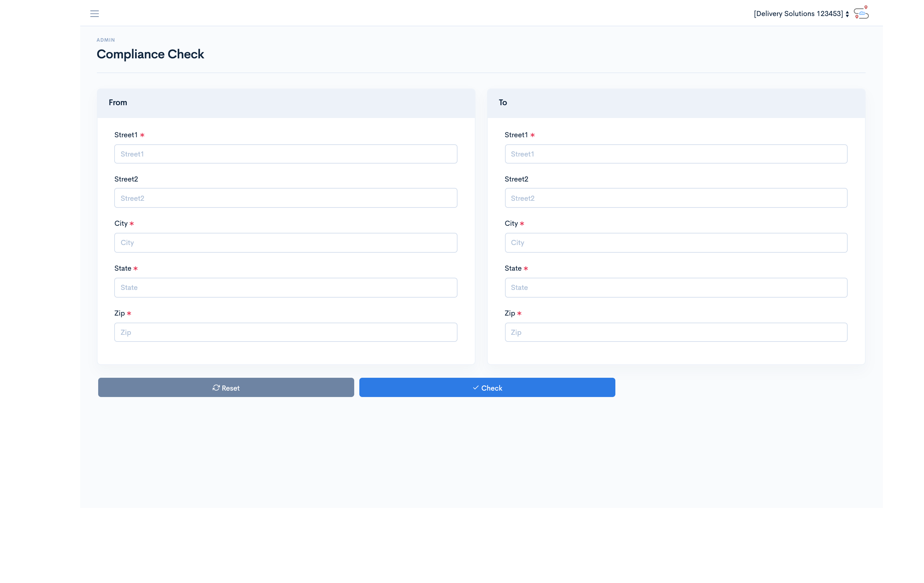Click the To panel header
This screenshot has height=583, width=924.
(676, 103)
